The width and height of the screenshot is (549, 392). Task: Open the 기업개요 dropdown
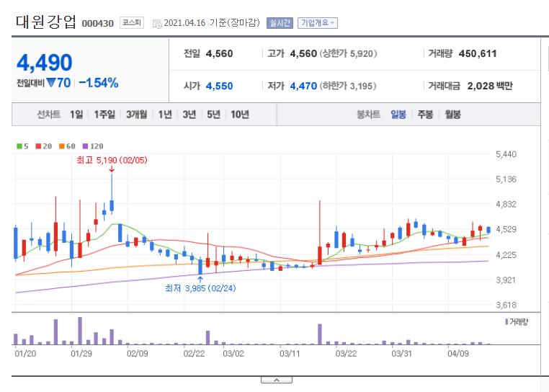[318, 23]
